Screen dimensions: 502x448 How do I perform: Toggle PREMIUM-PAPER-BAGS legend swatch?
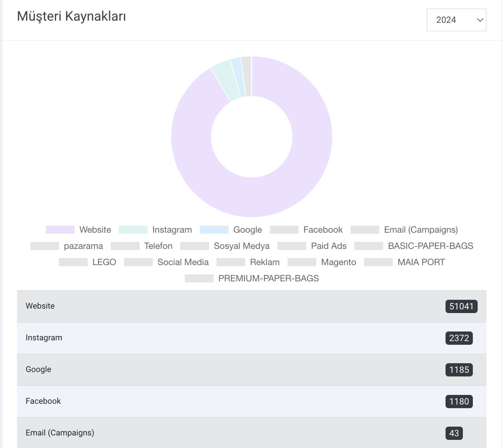[x=199, y=278]
